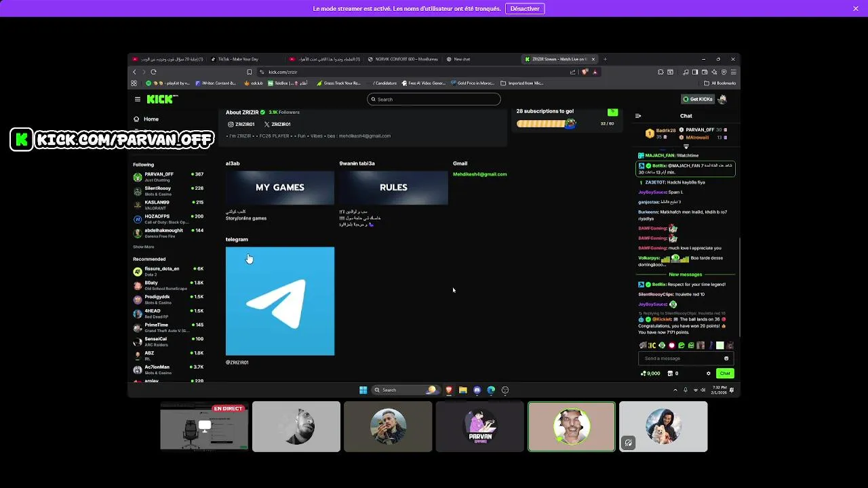
Task: Switch to the TikTok - Make Your Day tab
Action: [245, 59]
